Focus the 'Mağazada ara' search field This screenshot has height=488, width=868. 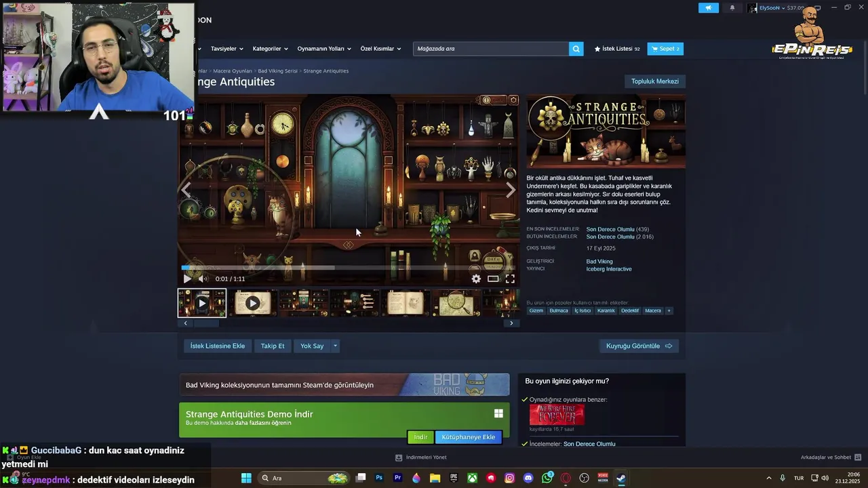(491, 49)
